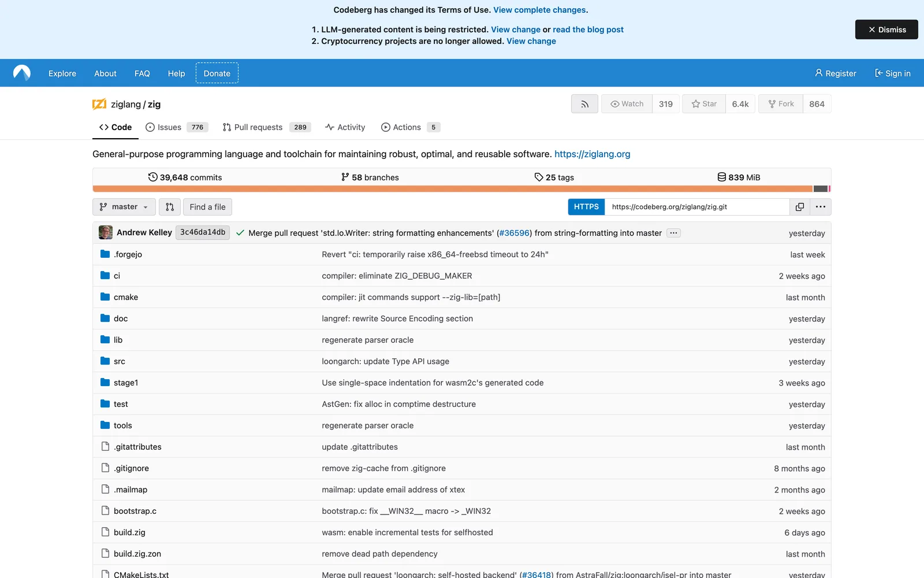
Task: Dismiss the Terms of Use banner
Action: pos(886,29)
